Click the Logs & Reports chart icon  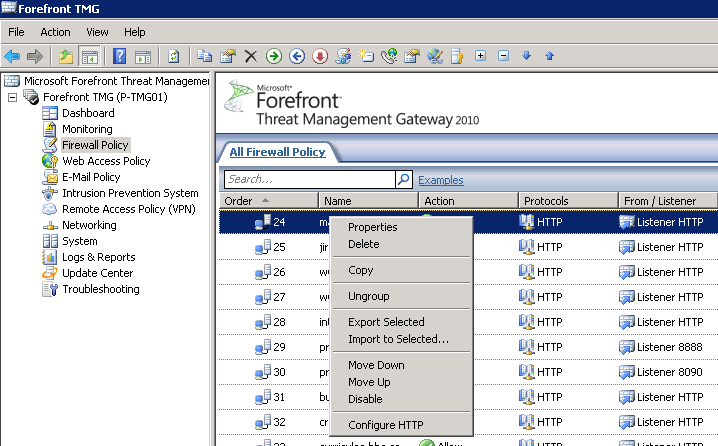pos(49,257)
